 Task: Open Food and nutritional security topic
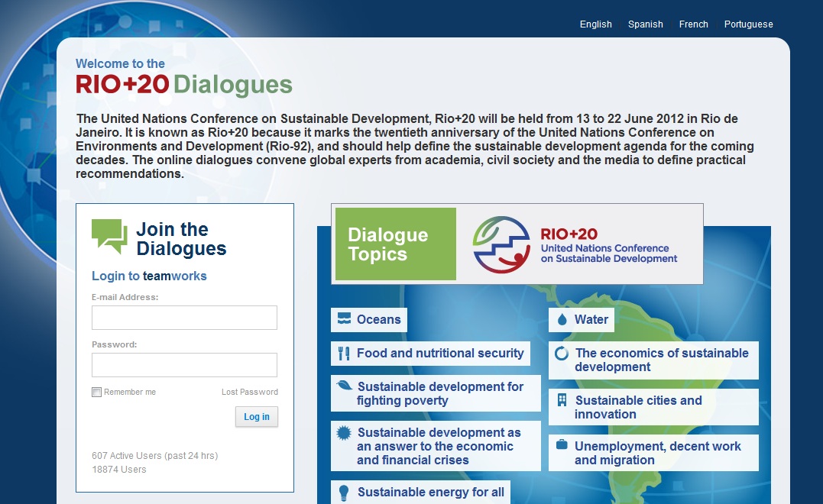click(x=430, y=354)
